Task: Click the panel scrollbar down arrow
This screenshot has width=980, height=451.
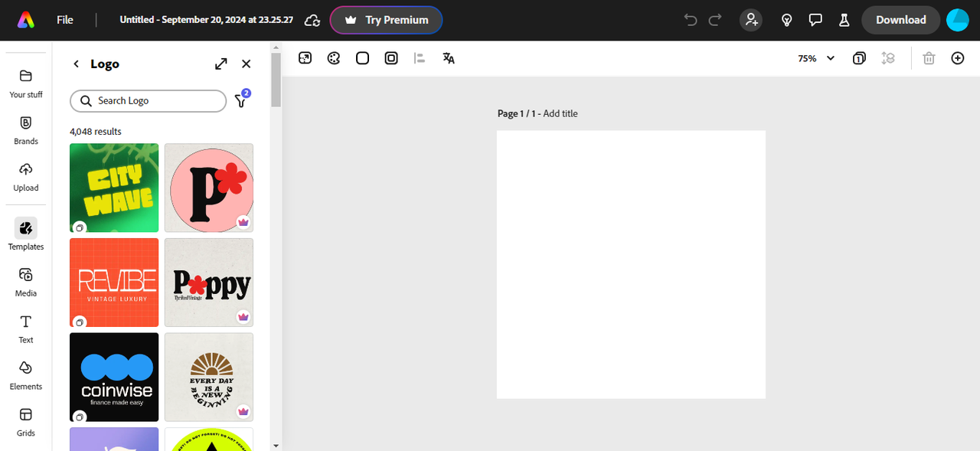Action: tap(276, 445)
